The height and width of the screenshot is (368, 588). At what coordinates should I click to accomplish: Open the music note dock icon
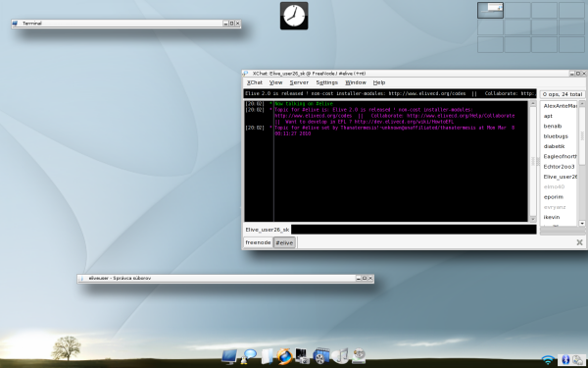(x=340, y=356)
